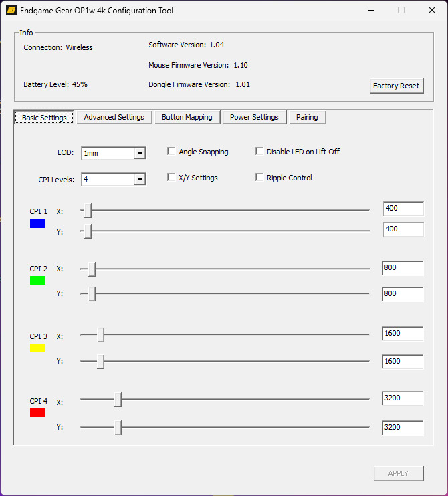Select the Basic Settings tab
Image resolution: width=448 pixels, height=496 pixels.
44,118
